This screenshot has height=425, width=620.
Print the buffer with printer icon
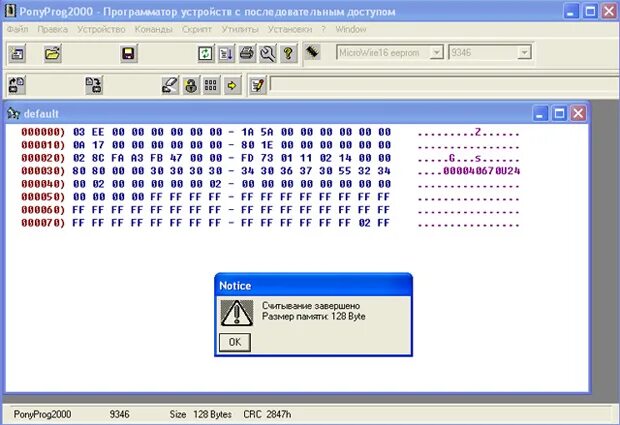[x=248, y=53]
